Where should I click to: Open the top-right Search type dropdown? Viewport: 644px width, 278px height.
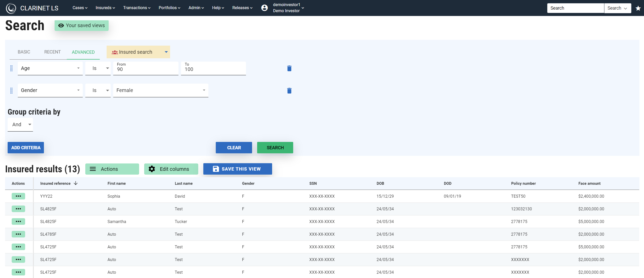(x=618, y=8)
